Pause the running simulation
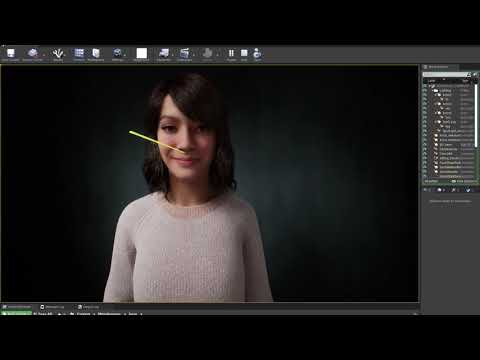The image size is (480, 360). click(x=231, y=54)
